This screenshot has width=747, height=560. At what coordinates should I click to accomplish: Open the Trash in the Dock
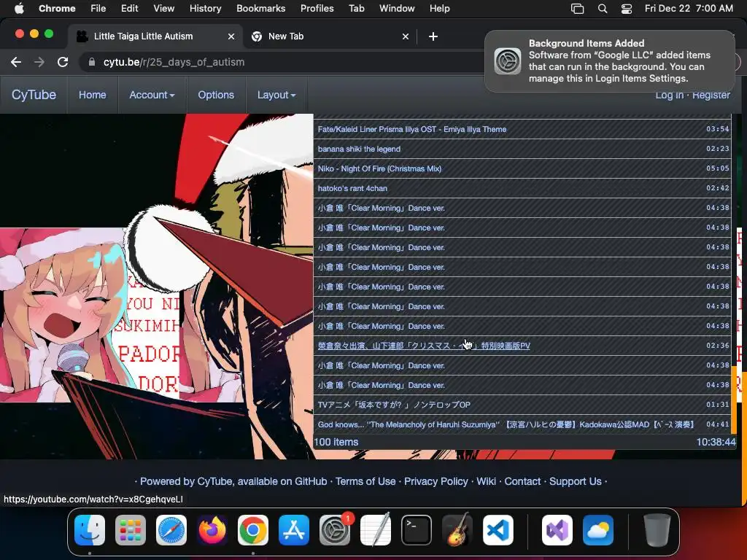(x=657, y=530)
